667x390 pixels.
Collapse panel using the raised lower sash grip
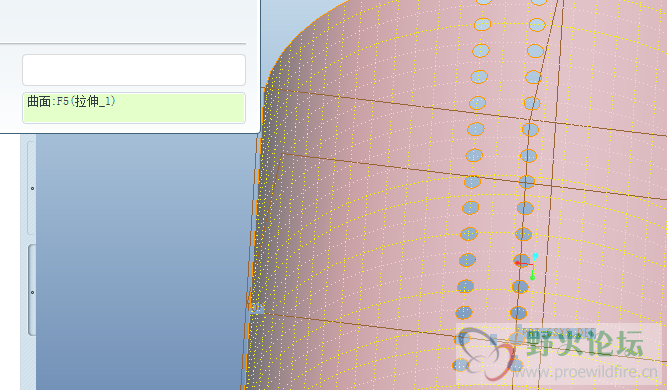click(x=32, y=290)
